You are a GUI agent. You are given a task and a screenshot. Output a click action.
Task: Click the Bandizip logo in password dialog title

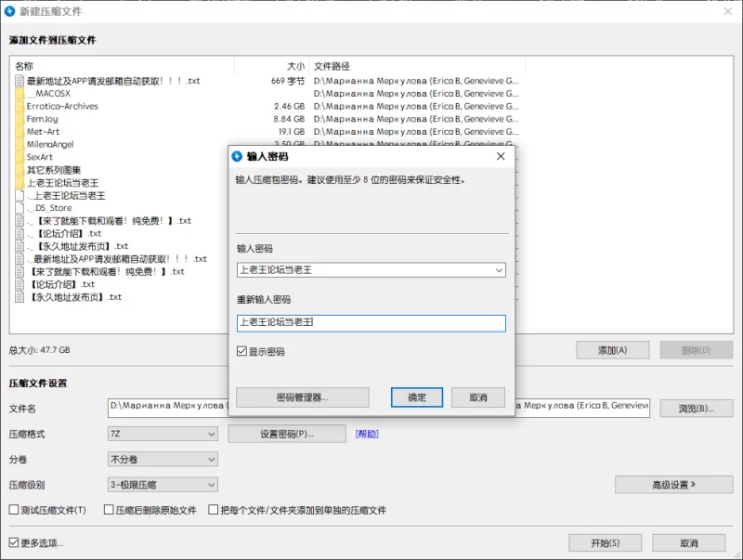(237, 156)
